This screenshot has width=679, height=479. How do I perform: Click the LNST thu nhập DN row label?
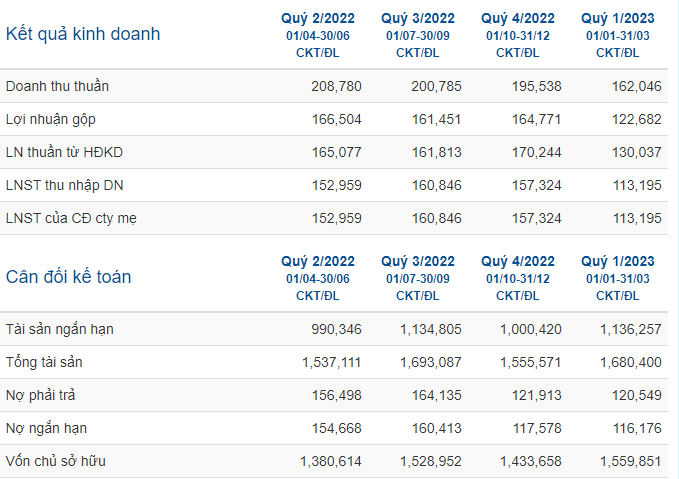tap(65, 185)
